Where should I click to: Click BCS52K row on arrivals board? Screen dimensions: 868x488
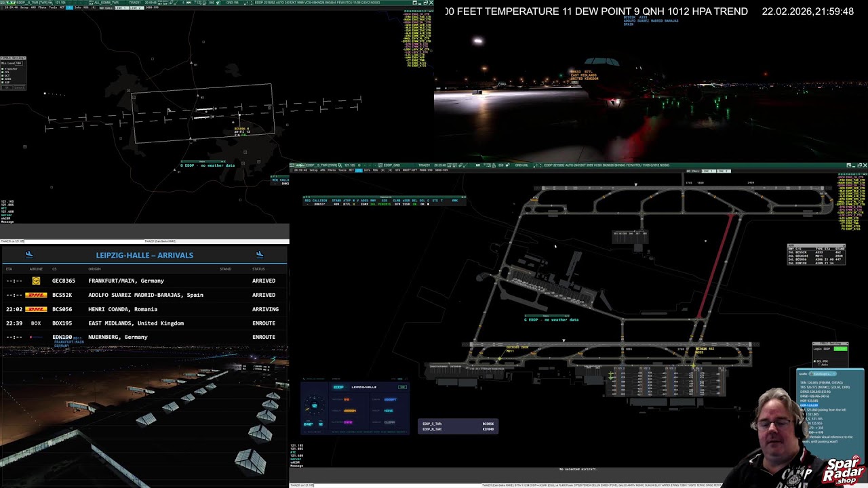[x=144, y=295]
